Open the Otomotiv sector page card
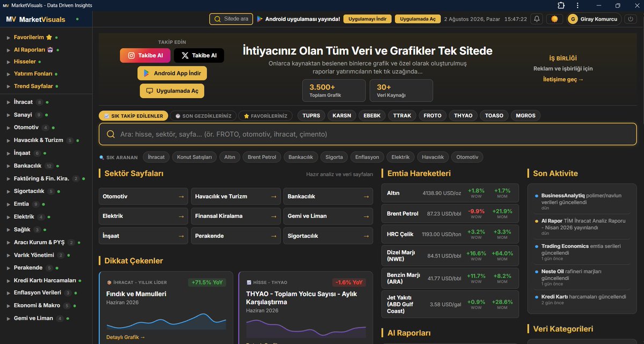 tap(143, 196)
